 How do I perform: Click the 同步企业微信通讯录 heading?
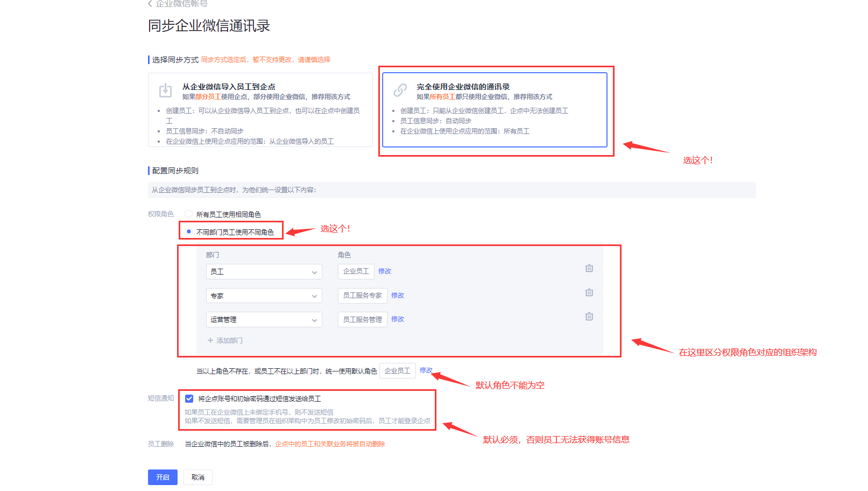[209, 26]
